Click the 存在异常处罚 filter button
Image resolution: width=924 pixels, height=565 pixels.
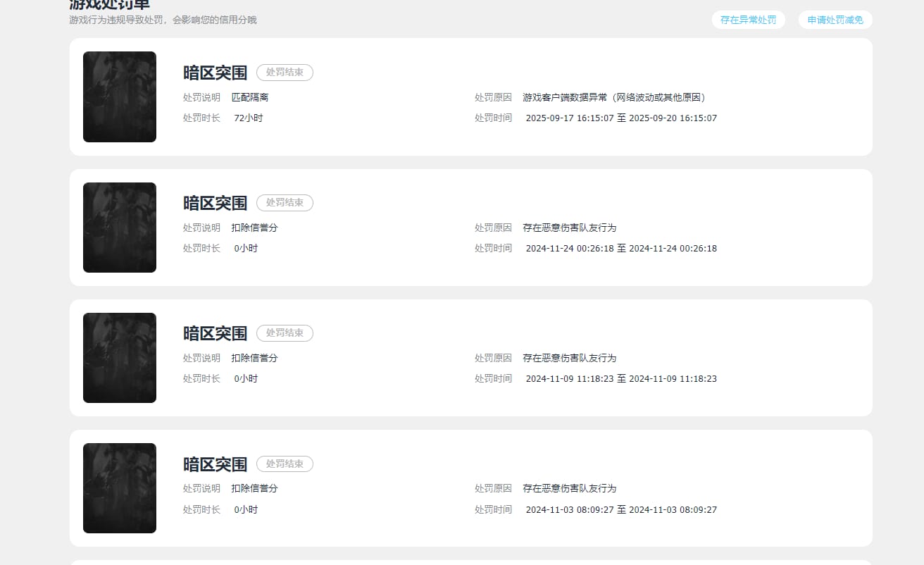749,20
